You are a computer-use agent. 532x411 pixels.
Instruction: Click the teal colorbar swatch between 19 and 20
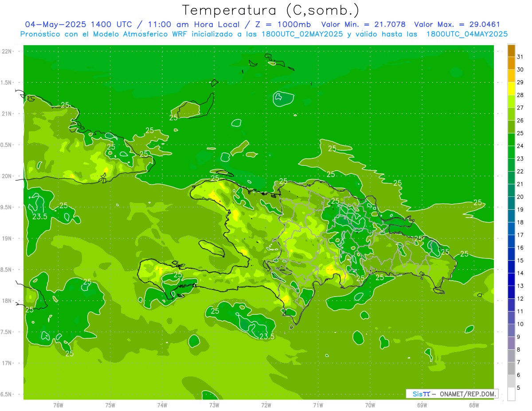tap(511, 203)
